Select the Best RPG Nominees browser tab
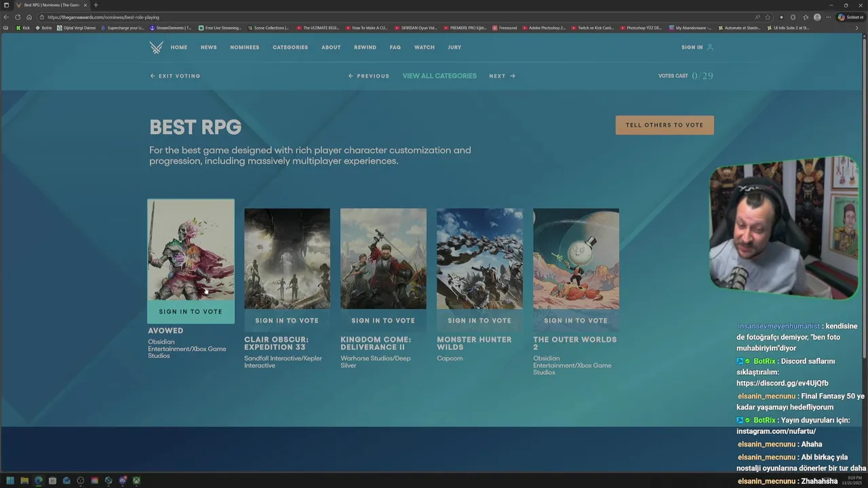Image resolution: width=868 pixels, height=488 pixels. (51, 5)
